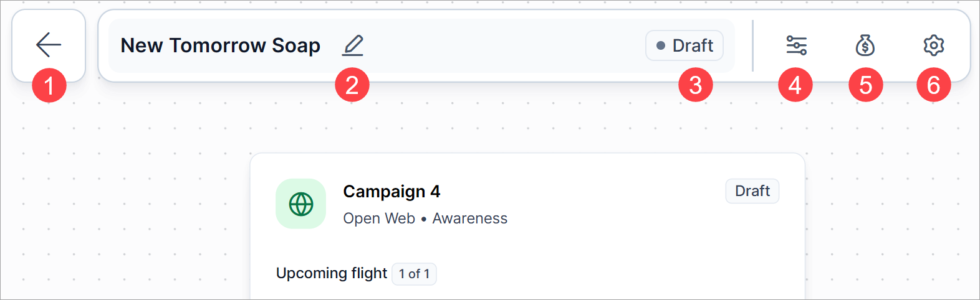This screenshot has width=980, height=300.
Task: Click the red callout marker numbered 6
Action: click(x=933, y=85)
